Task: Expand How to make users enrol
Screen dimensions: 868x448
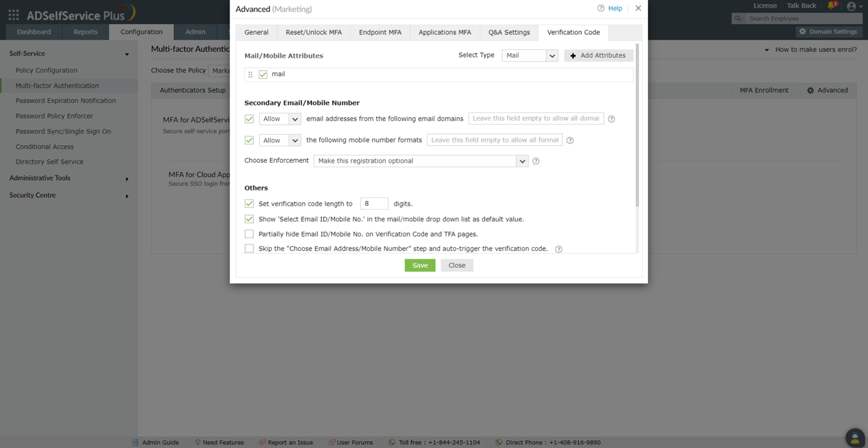Action: click(x=810, y=49)
